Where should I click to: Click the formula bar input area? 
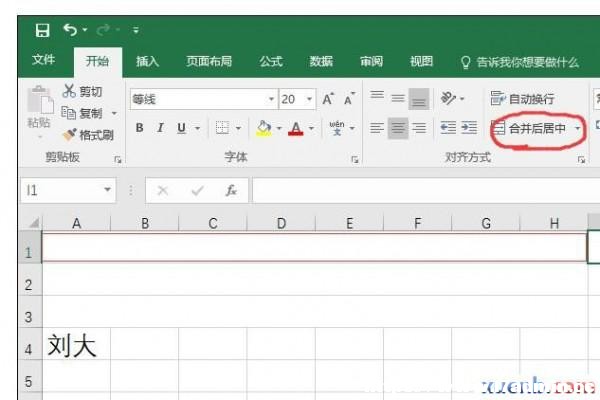click(x=426, y=190)
